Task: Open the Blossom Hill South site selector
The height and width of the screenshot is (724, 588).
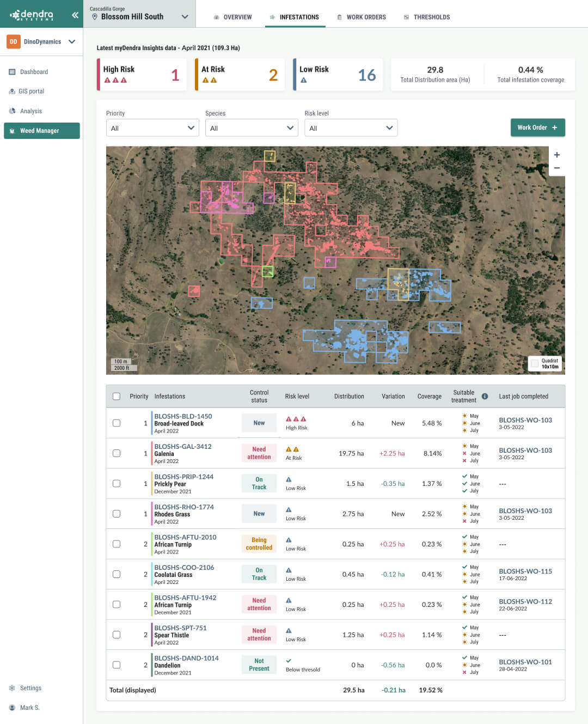Action: [139, 16]
